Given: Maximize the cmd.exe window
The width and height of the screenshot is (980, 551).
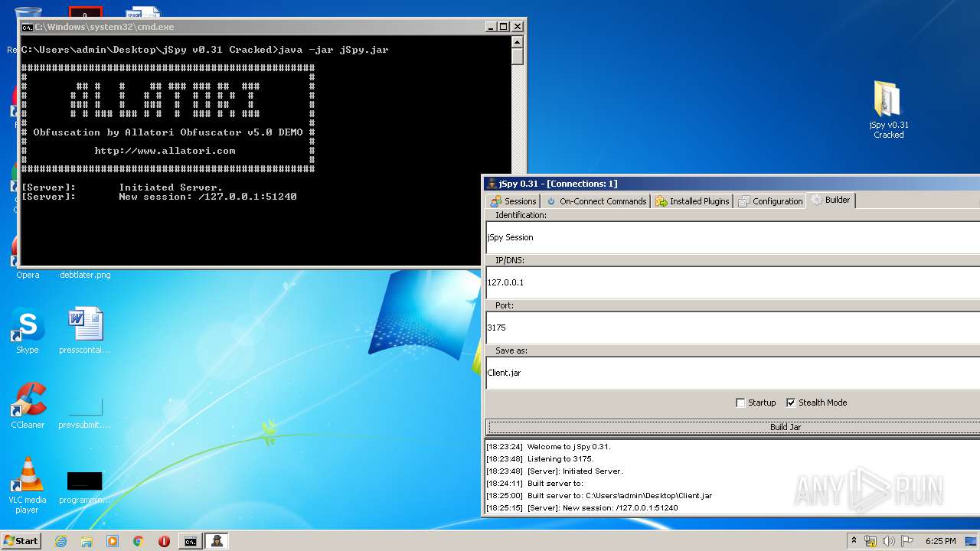Looking at the screenshot, I should pyautogui.click(x=504, y=27).
